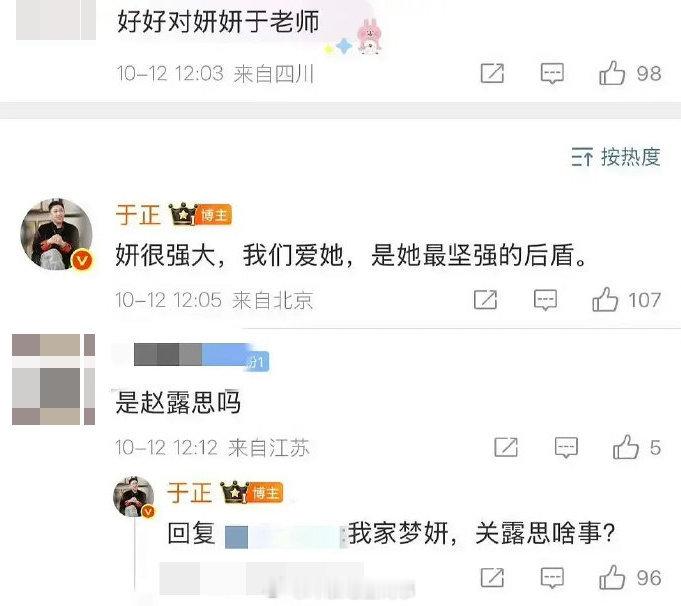Reply to the 是赵露思吗 comment
681x606 pixels.
(x=566, y=447)
